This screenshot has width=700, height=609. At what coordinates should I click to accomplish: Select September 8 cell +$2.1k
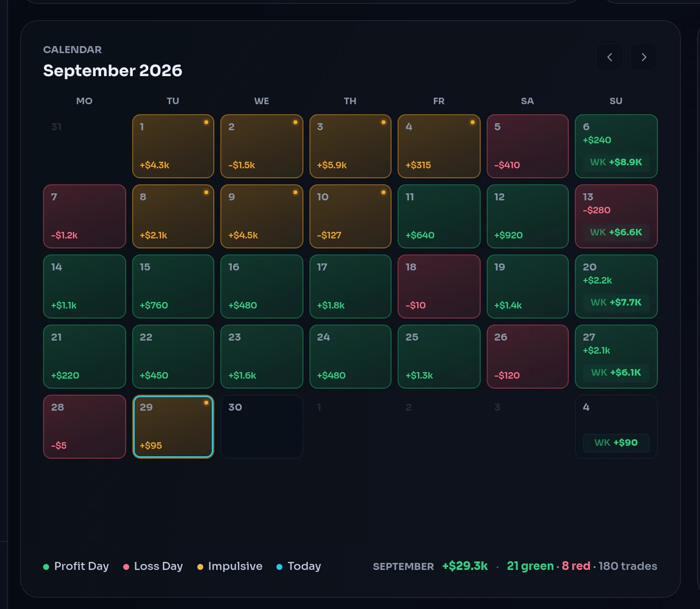pos(173,216)
